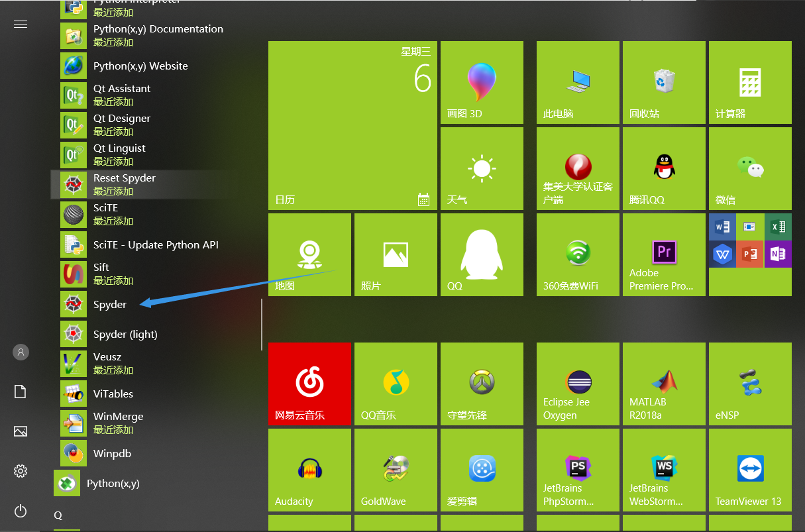The image size is (805, 532).
Task: Launch the 爱剪辑 tile
Action: click(482, 470)
